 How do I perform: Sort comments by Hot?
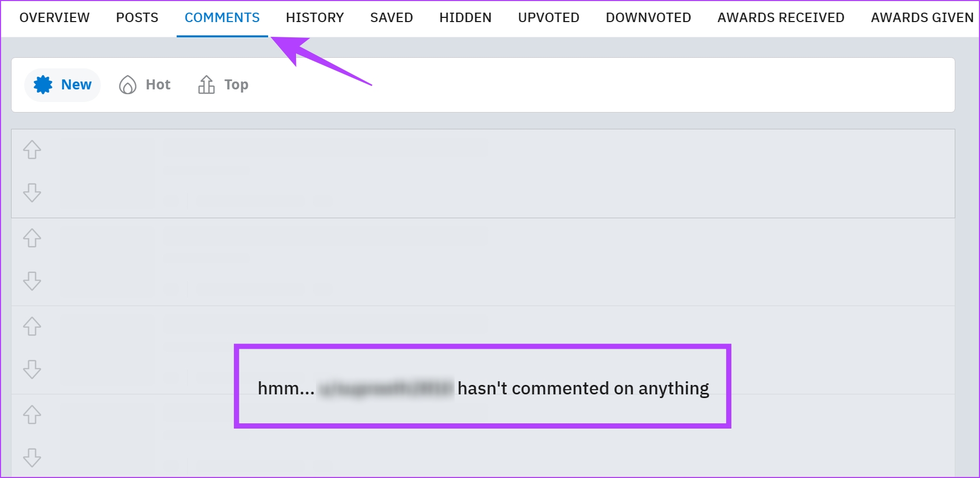145,85
